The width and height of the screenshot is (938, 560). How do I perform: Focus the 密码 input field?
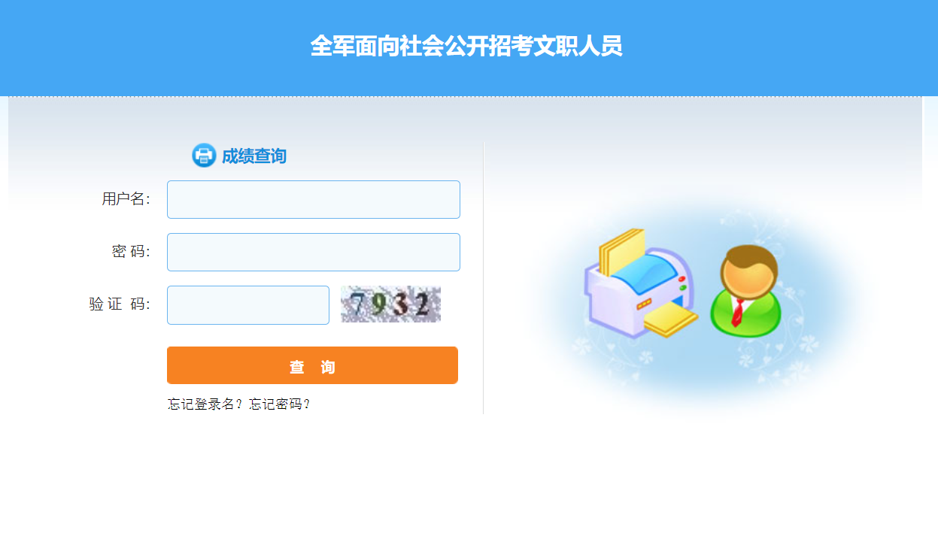[314, 252]
